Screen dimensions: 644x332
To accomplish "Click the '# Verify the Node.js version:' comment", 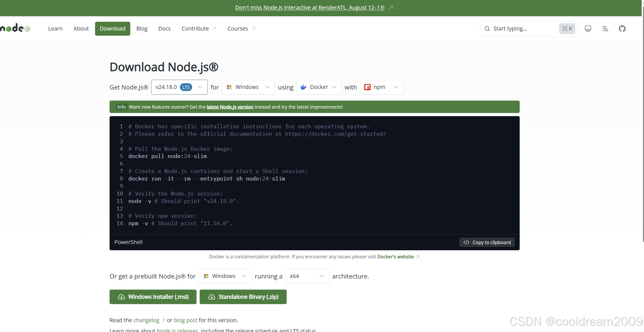I will (x=176, y=194).
